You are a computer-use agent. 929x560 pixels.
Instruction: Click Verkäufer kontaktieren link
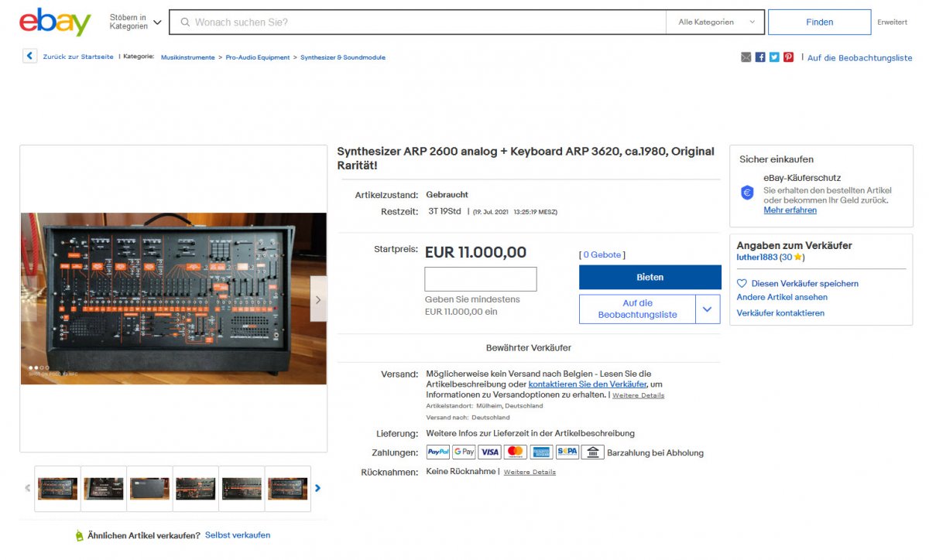780,313
